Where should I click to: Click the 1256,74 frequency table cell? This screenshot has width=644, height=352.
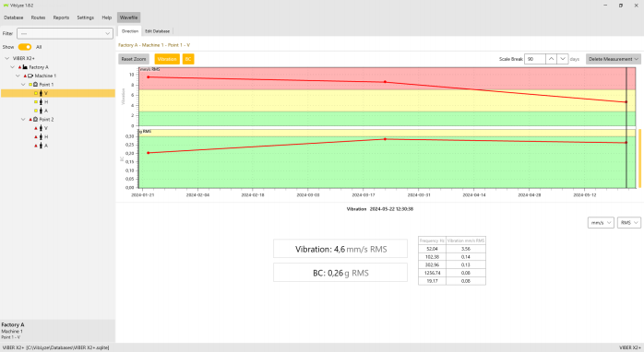(x=432, y=273)
